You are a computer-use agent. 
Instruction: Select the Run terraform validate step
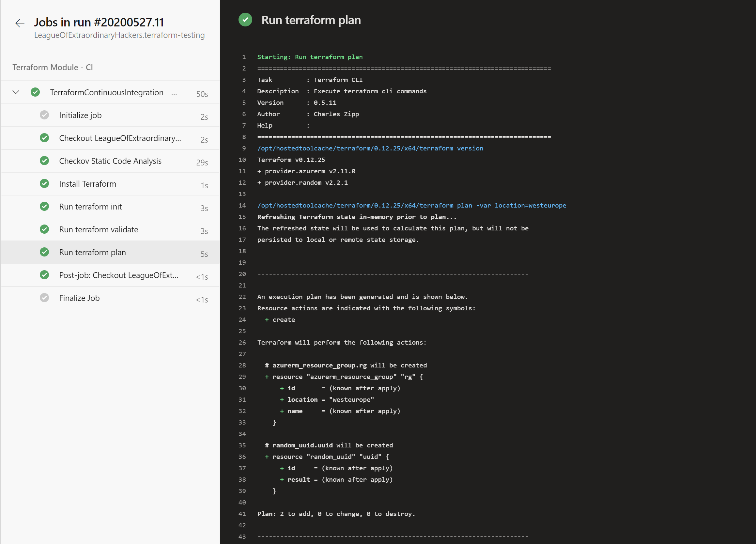pyautogui.click(x=98, y=229)
